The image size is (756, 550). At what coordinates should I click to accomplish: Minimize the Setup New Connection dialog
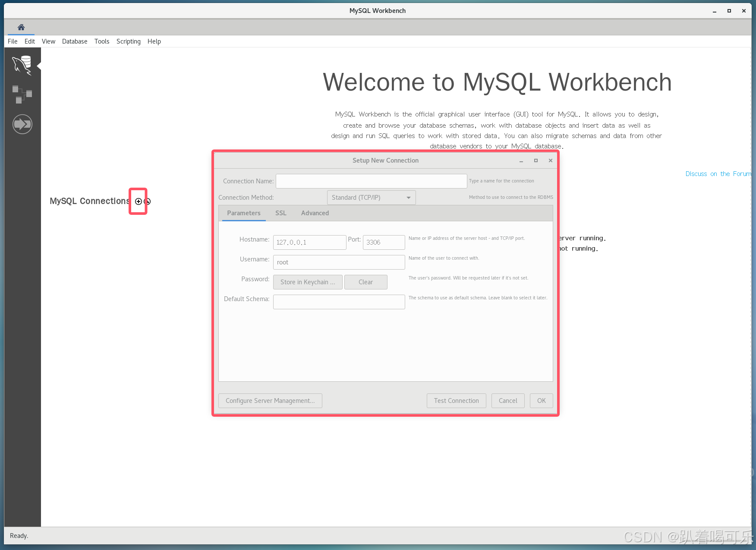pyautogui.click(x=521, y=161)
